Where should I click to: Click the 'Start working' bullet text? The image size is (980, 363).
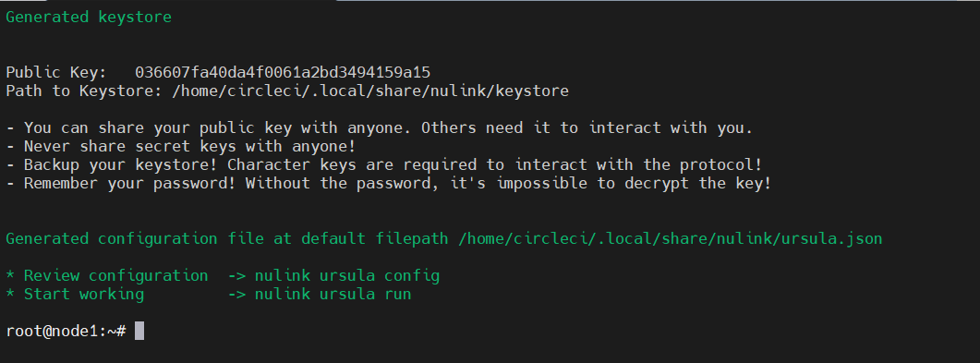pos(84,294)
